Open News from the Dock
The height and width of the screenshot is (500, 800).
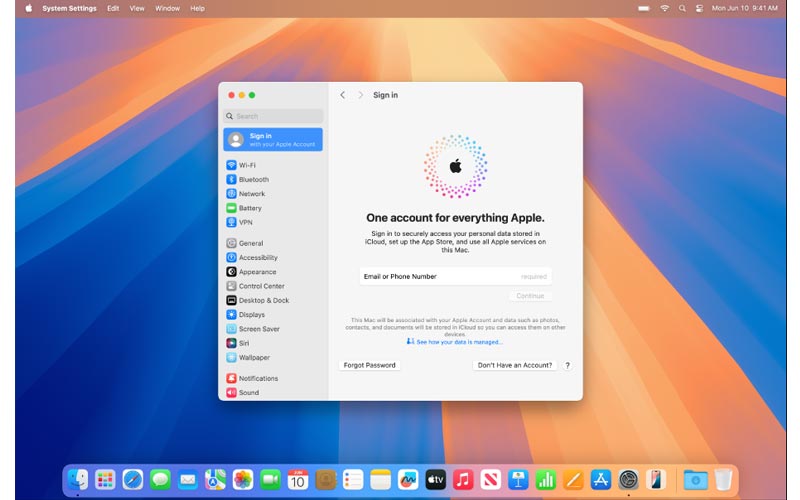coord(491,480)
